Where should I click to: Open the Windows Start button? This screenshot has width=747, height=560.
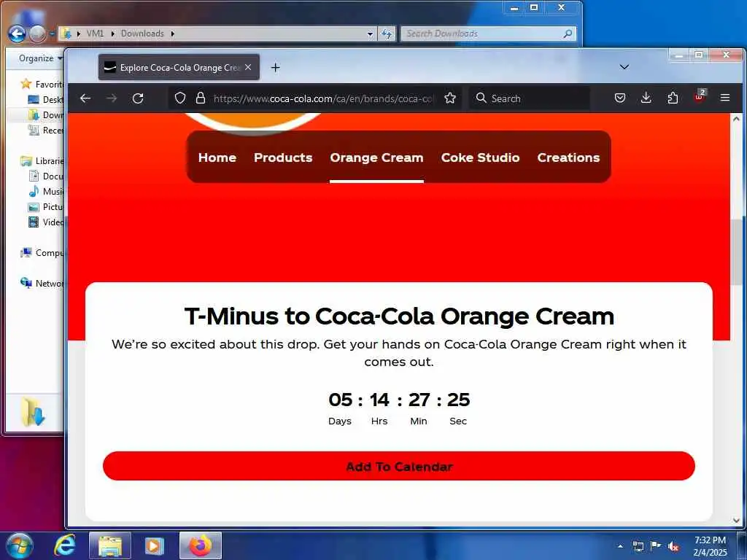(x=19, y=545)
